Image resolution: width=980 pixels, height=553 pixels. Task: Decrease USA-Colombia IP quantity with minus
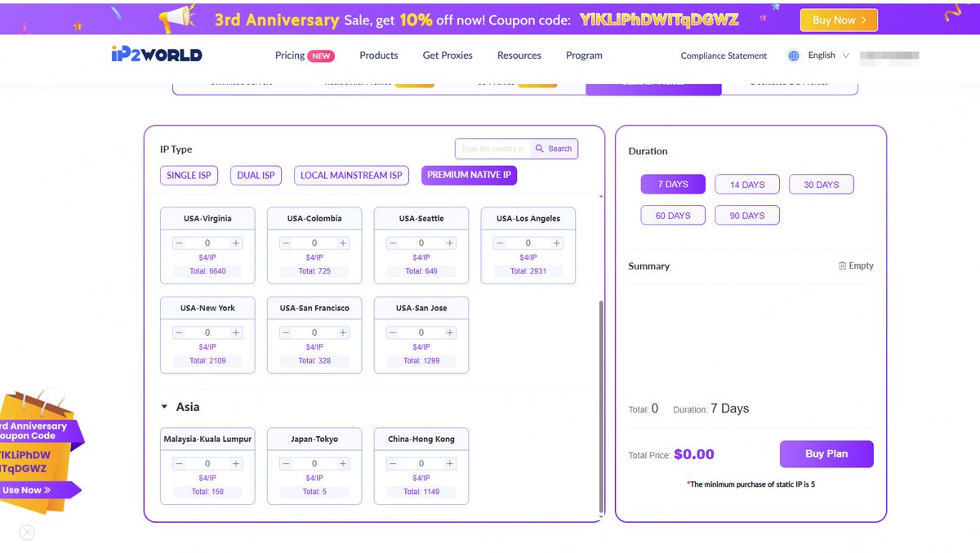pos(286,243)
